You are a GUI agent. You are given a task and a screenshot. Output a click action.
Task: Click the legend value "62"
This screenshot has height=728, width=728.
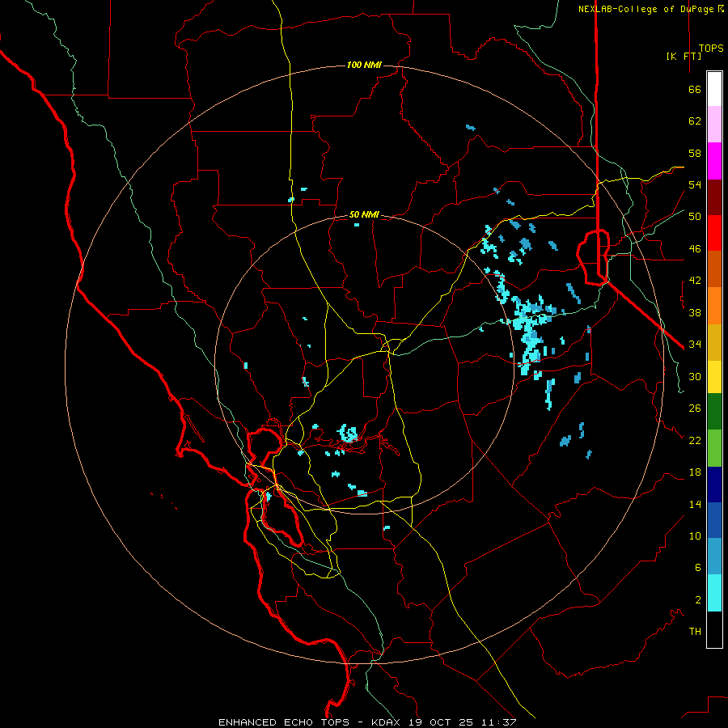pos(695,121)
